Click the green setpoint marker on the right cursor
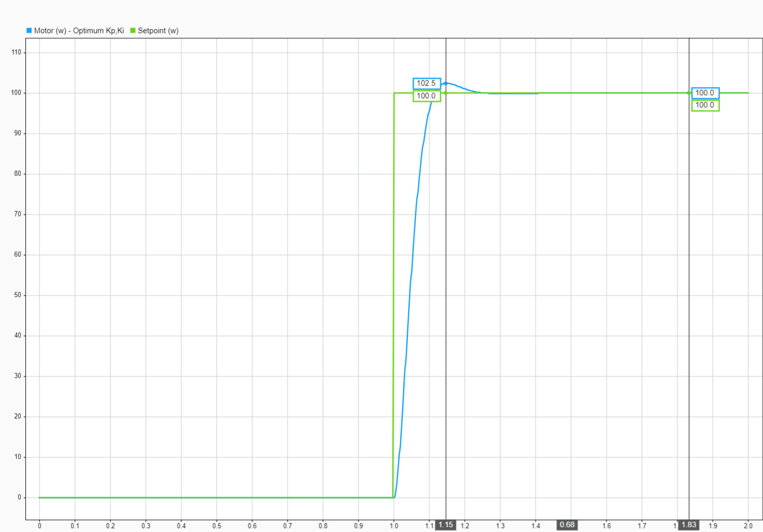Viewport: 763px width, 532px height. [x=689, y=93]
